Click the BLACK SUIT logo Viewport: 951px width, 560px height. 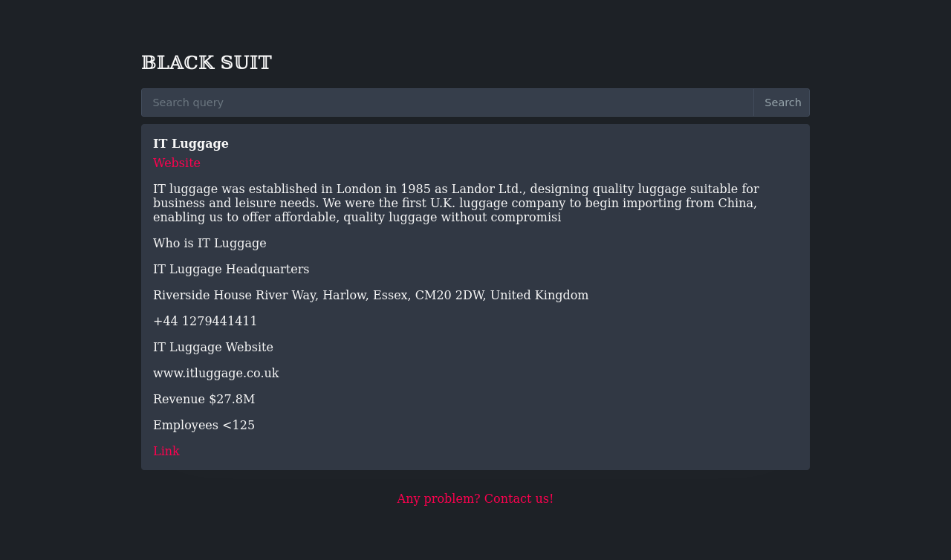click(207, 62)
